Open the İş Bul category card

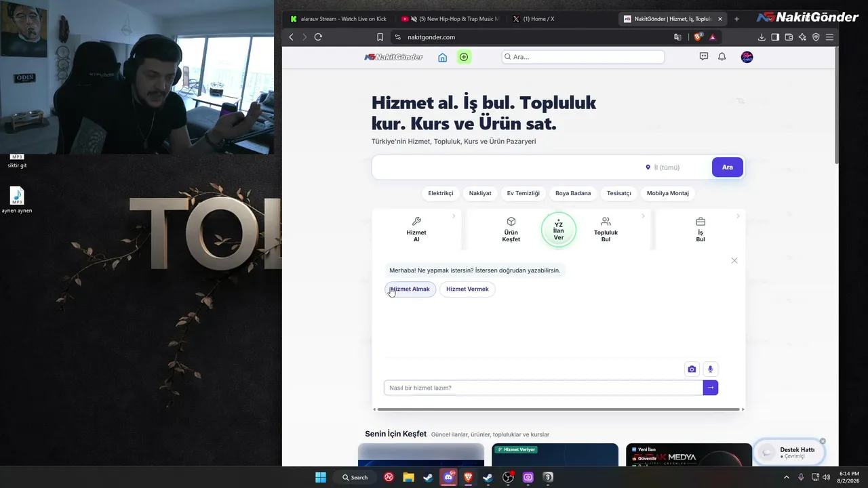click(x=701, y=230)
